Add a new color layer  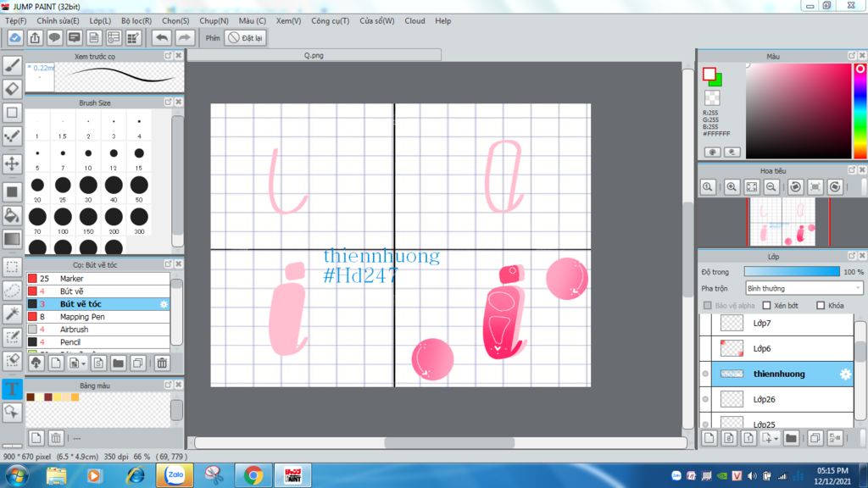click(x=709, y=438)
